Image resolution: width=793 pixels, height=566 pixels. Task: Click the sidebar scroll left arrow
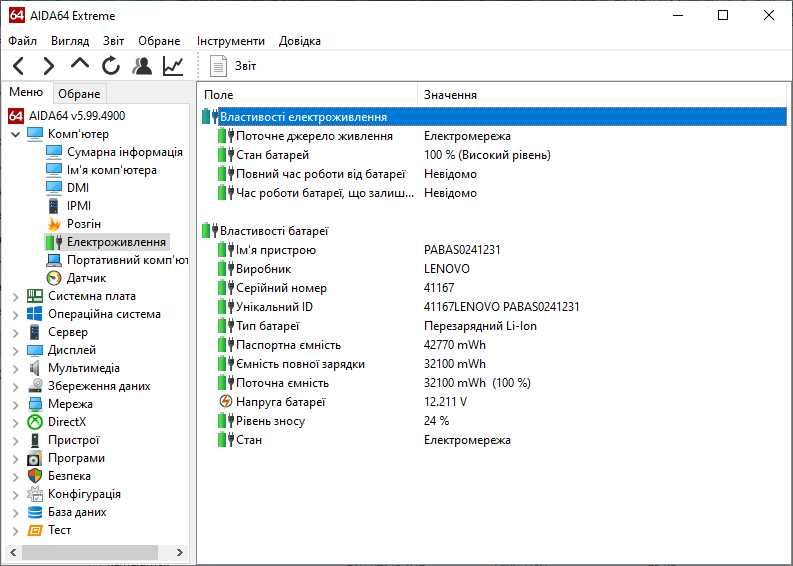[13, 552]
